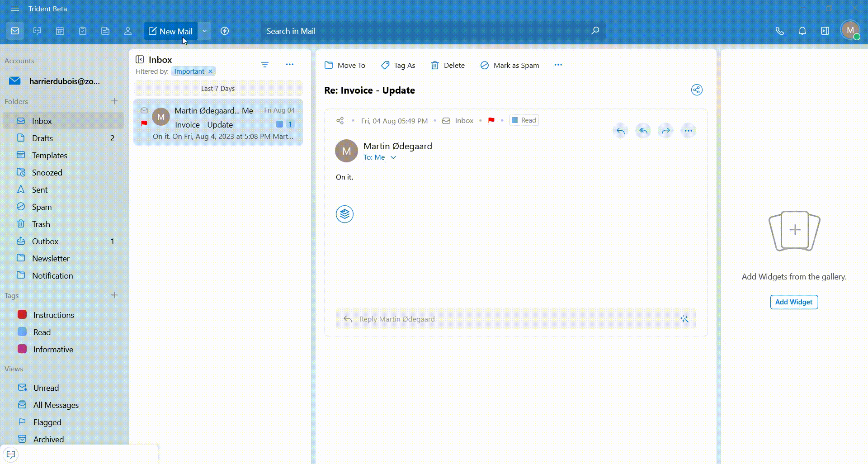The image size is (868, 464).
Task: Open the inbox filter icon
Action: (x=265, y=65)
